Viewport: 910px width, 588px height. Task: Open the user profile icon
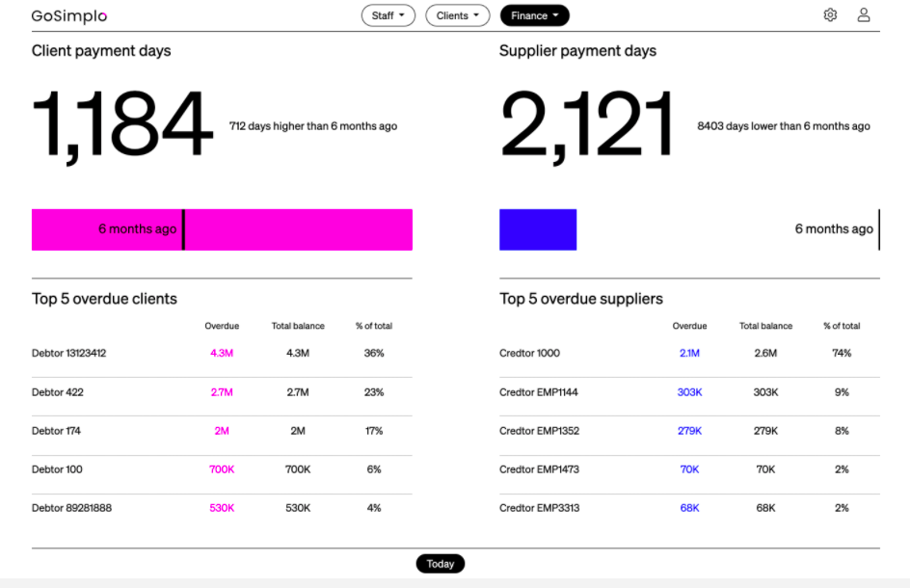864,15
